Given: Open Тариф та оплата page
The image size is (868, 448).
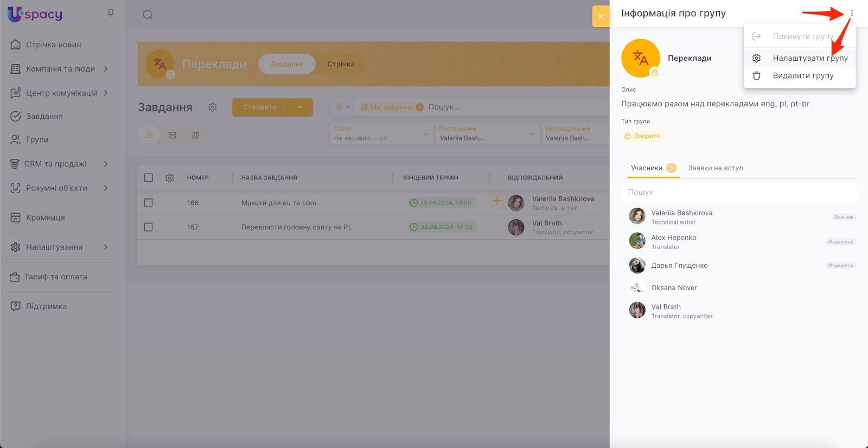Looking at the screenshot, I should 55,277.
